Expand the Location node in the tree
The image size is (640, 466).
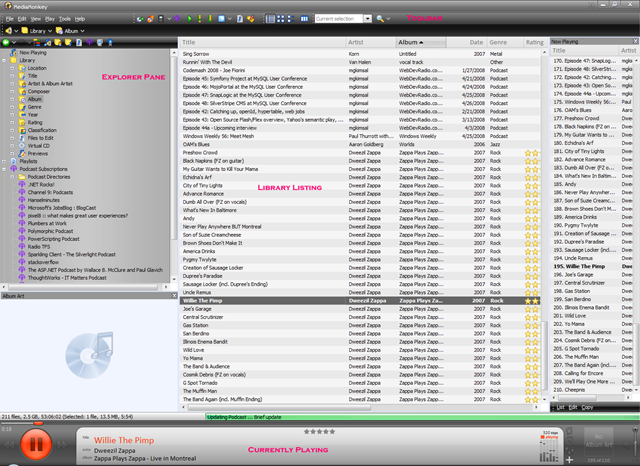point(12,68)
